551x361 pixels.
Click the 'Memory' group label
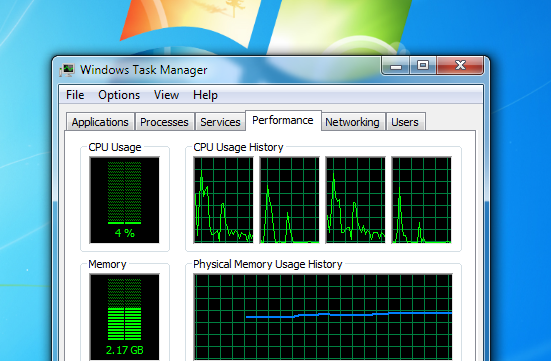[x=107, y=264]
